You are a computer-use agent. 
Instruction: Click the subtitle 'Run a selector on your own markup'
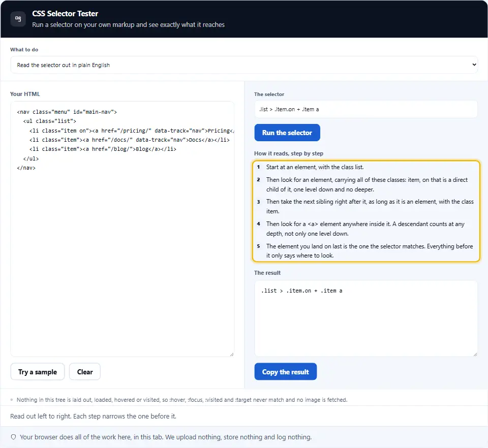tap(128, 24)
